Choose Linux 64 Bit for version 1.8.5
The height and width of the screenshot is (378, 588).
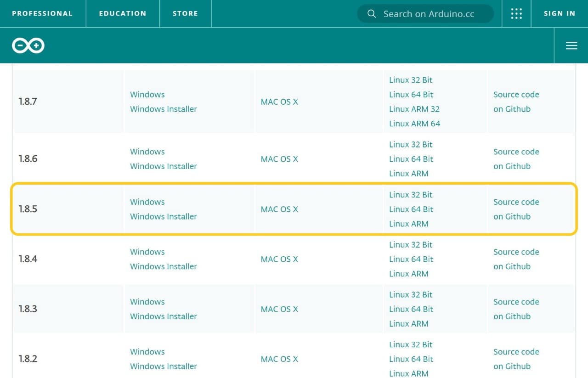point(411,209)
